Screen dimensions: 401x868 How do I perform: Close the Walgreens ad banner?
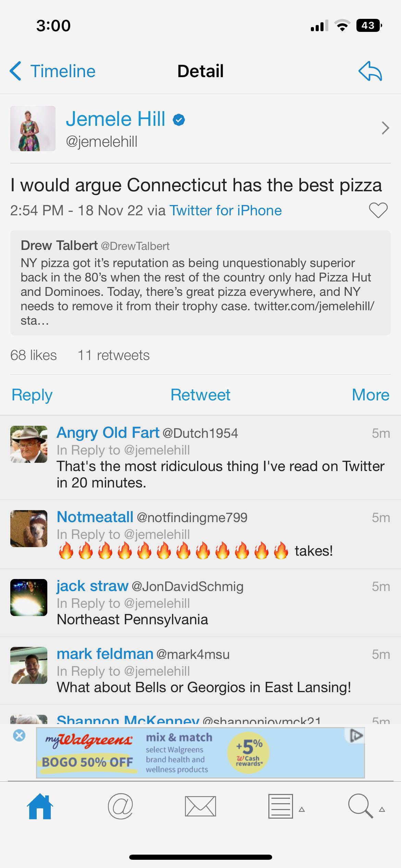pyautogui.click(x=19, y=735)
